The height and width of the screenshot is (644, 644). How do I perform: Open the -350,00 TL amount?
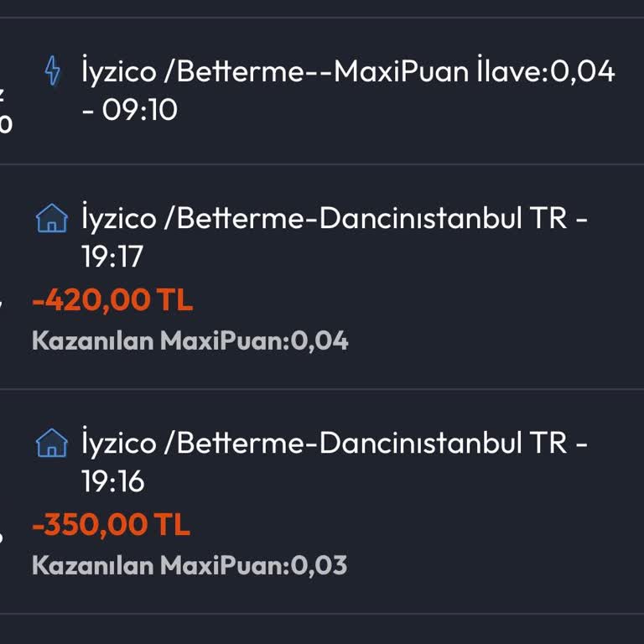[x=111, y=524]
